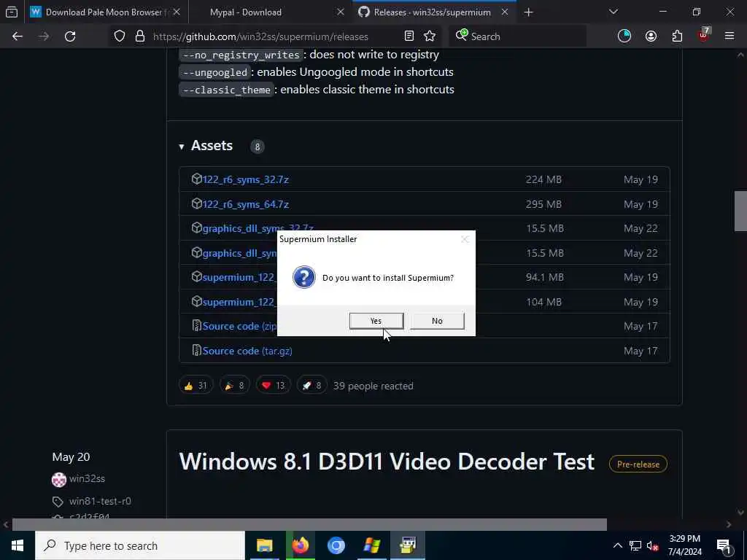Viewport: 747px width, 560px height.
Task: Click the vertical page scrollbar thumb
Action: (740, 211)
